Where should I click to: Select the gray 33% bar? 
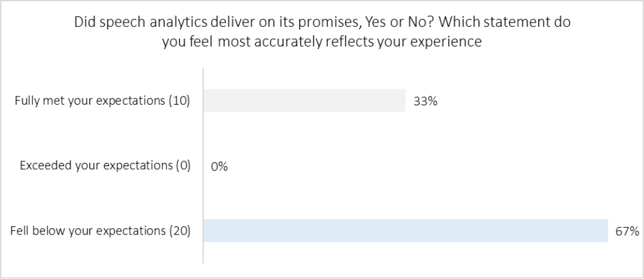(x=304, y=100)
